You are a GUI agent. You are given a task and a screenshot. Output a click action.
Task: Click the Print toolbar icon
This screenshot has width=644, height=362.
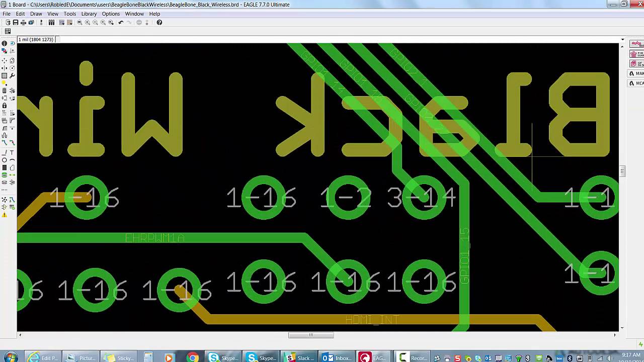pos(23,23)
